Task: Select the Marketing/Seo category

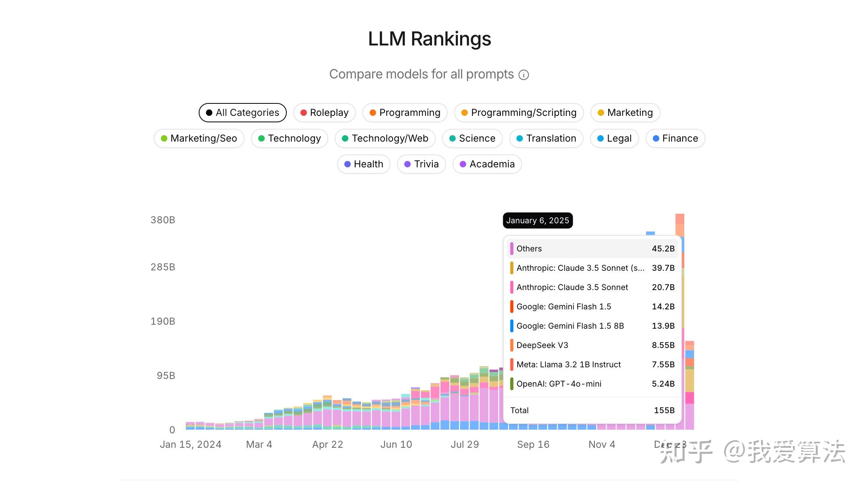Action: [x=199, y=138]
